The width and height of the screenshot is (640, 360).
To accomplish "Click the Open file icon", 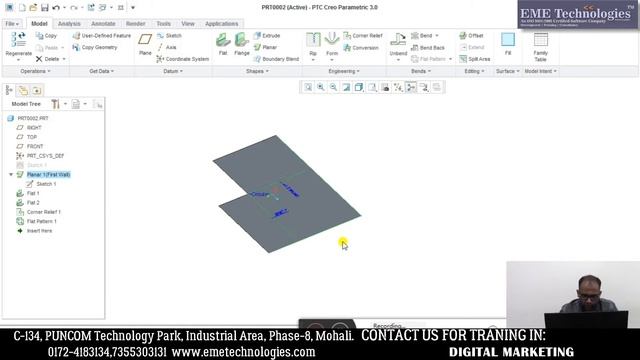I will click(x=33, y=8).
